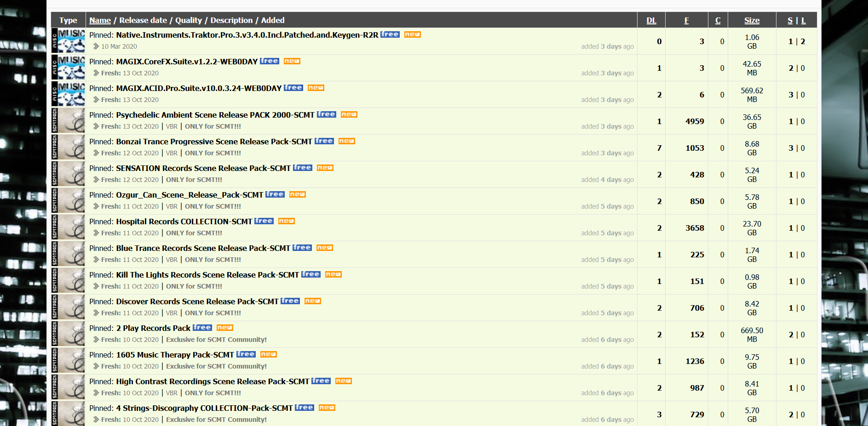The image size is (868, 426).
Task: Select the new badge on MAGIX.ACID.Pro.Suite row
Action: pyautogui.click(x=316, y=88)
